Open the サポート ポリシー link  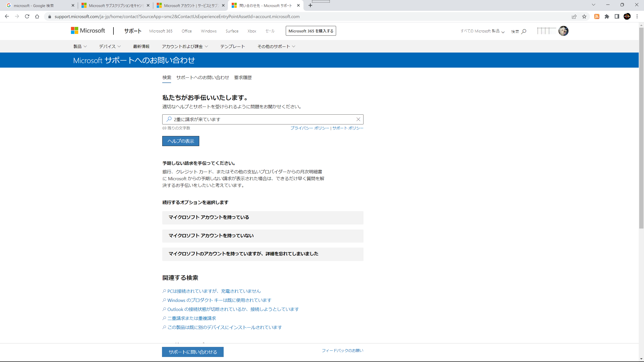click(x=348, y=128)
